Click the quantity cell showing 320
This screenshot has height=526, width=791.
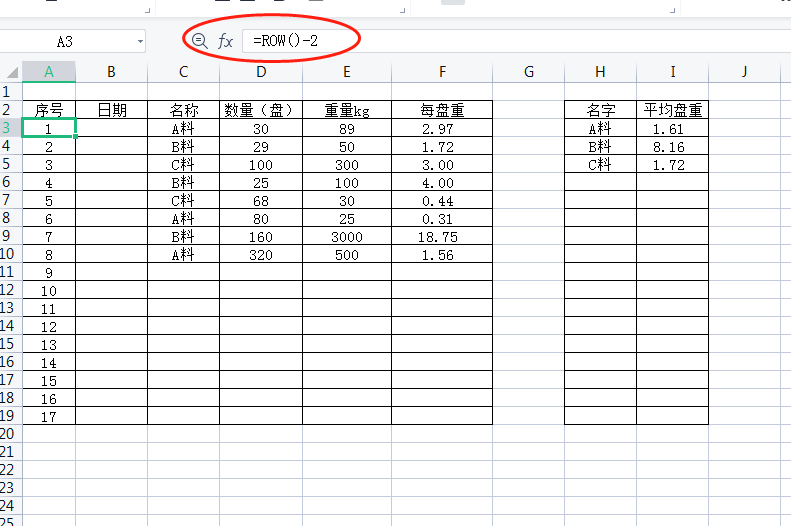(x=261, y=254)
